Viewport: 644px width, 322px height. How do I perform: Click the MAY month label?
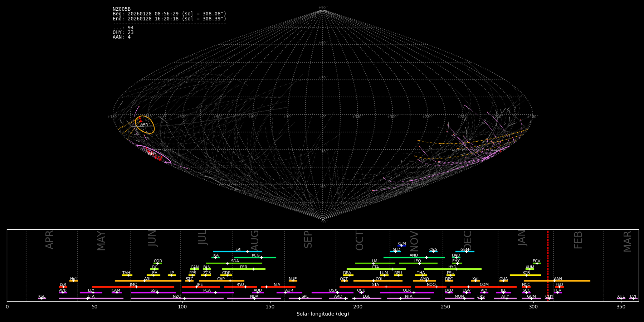click(x=102, y=241)
